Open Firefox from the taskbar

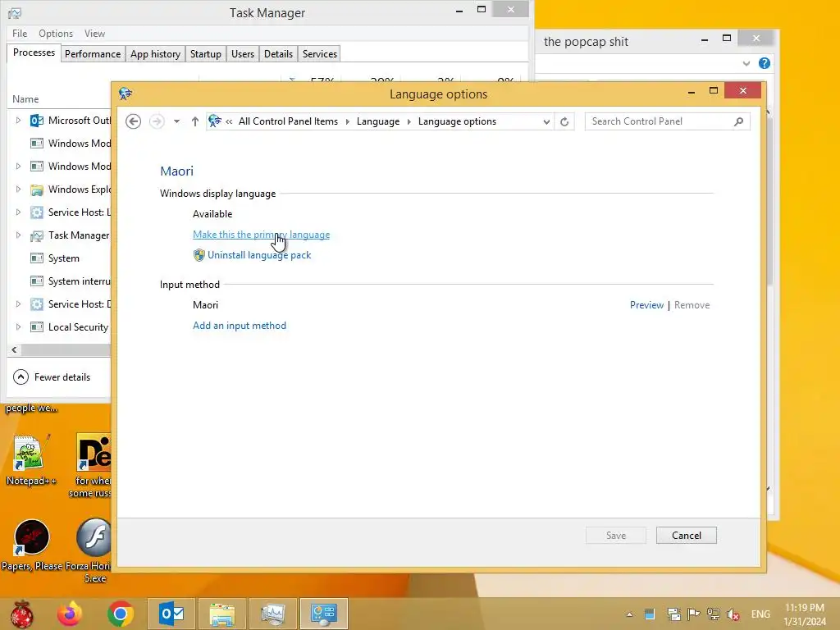click(71, 614)
